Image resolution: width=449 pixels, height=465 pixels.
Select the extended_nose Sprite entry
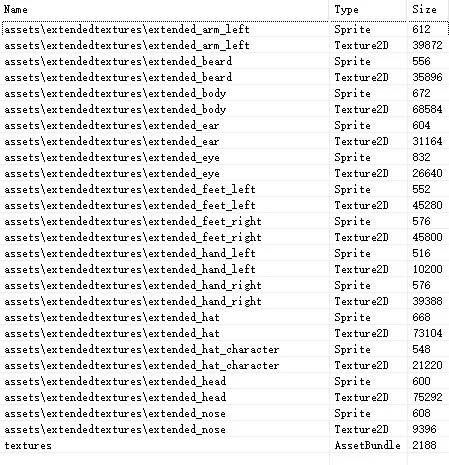[x=224, y=413]
